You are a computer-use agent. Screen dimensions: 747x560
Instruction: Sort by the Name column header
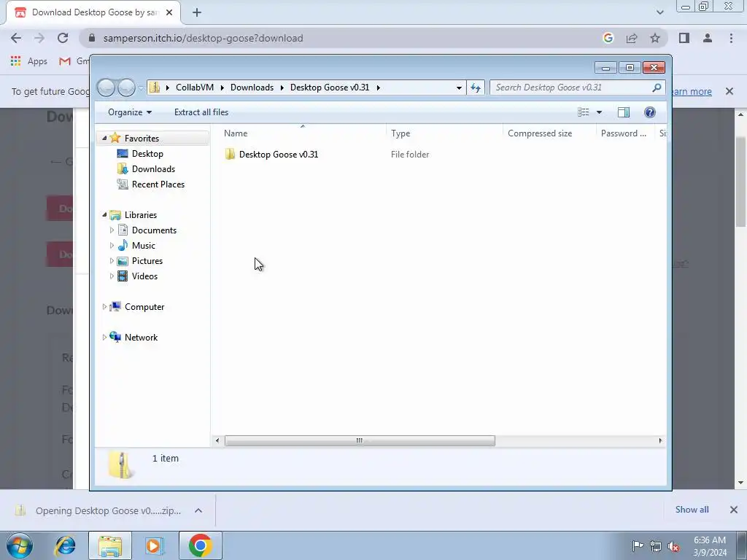coord(236,133)
